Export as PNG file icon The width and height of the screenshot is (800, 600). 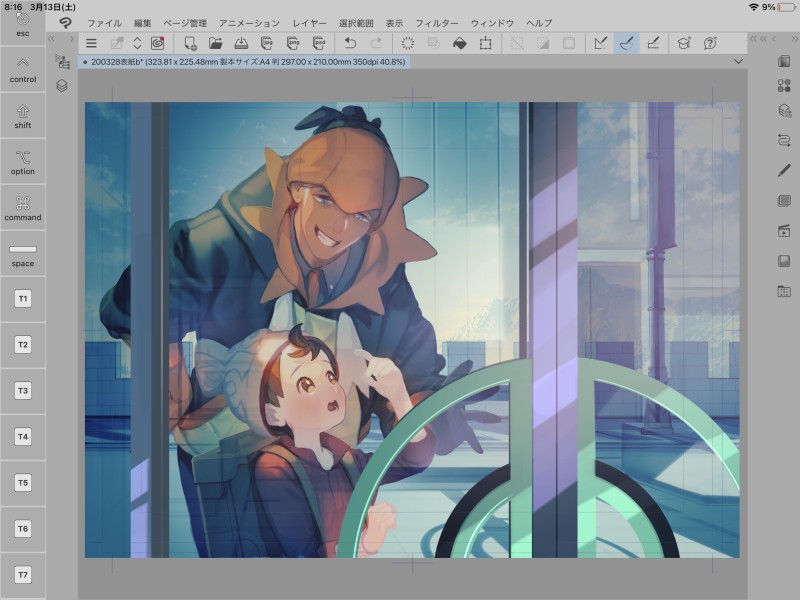293,43
